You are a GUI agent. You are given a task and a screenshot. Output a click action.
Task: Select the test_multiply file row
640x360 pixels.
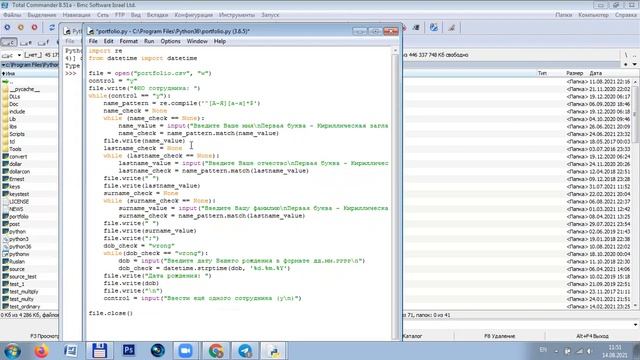coord(30,291)
